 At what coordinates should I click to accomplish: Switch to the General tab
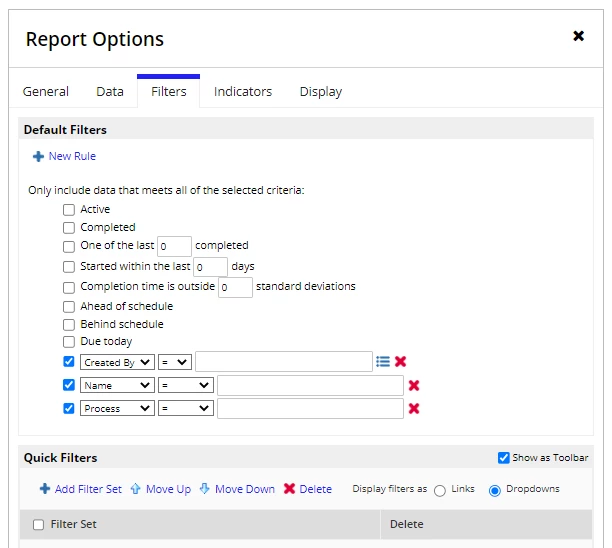pos(46,91)
